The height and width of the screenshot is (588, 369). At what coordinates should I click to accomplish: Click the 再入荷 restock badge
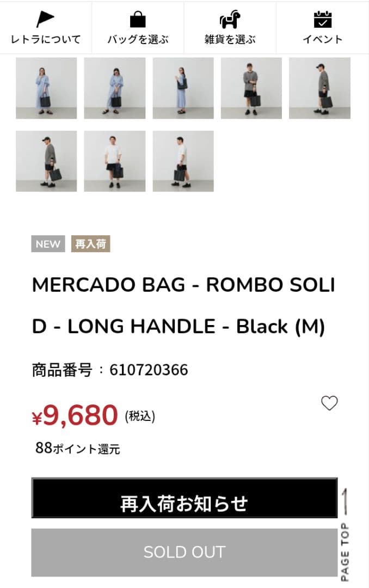(90, 244)
